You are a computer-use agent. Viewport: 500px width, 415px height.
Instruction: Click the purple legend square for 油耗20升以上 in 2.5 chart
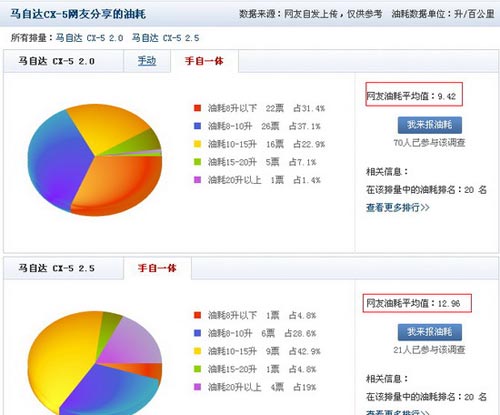pos(197,387)
